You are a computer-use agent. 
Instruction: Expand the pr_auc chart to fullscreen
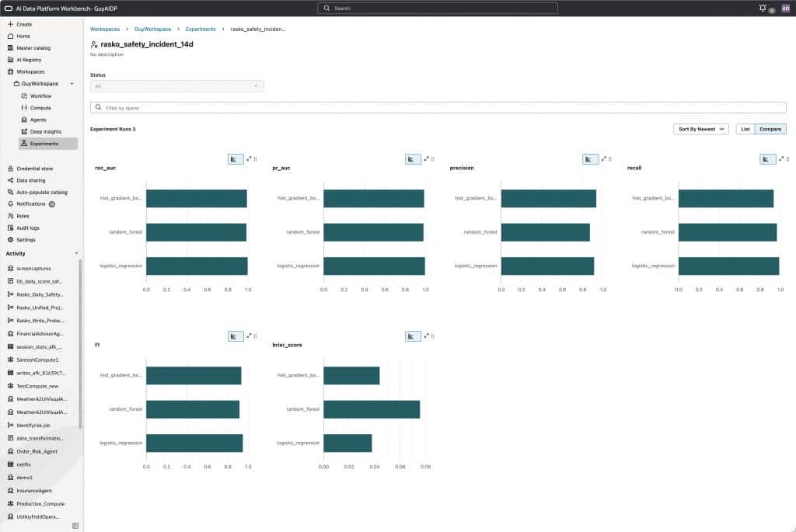click(426, 159)
